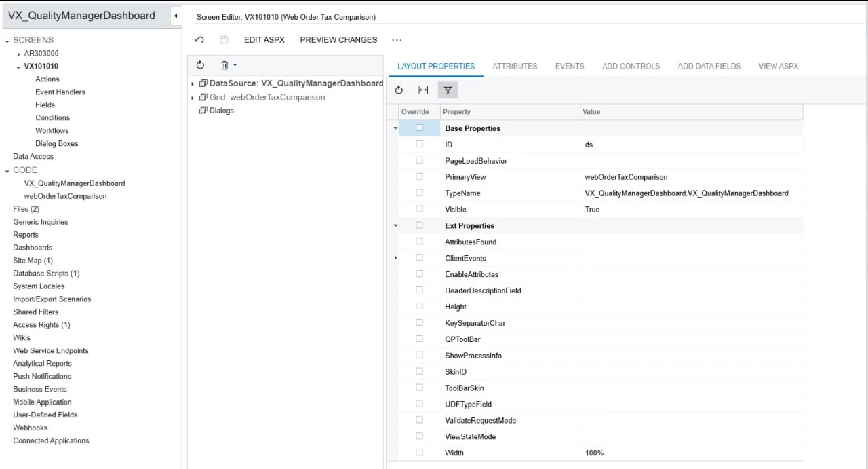Image resolution: width=868 pixels, height=469 pixels.
Task: Open the VIEW ASPX tab
Action: 778,66
